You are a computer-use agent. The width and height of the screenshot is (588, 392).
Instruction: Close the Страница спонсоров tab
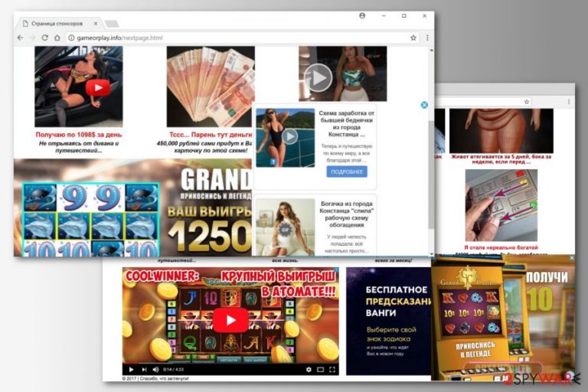coord(96,23)
